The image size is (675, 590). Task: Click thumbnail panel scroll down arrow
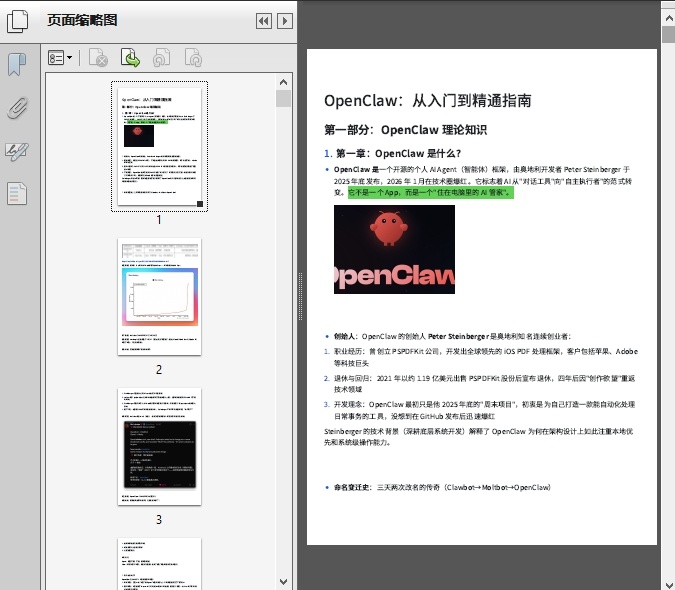coord(283,582)
